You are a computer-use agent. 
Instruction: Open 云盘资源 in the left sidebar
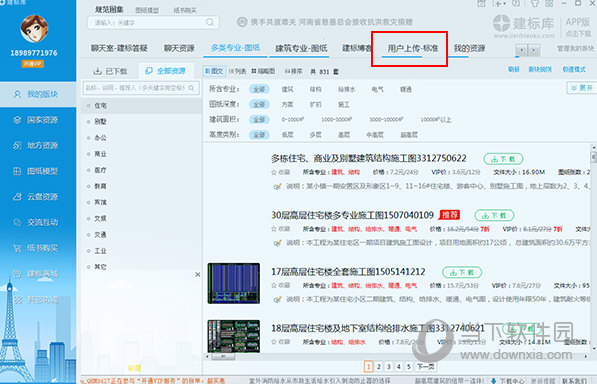38,196
